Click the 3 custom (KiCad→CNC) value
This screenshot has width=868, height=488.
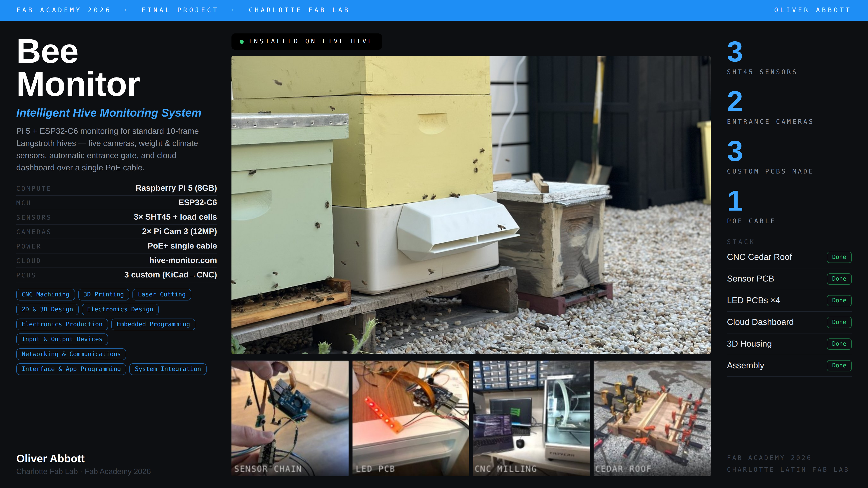pyautogui.click(x=170, y=275)
